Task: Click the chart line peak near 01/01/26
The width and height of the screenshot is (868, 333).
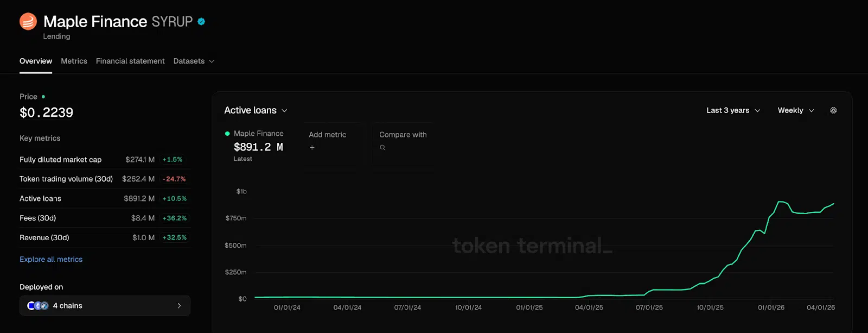Action: click(x=780, y=202)
